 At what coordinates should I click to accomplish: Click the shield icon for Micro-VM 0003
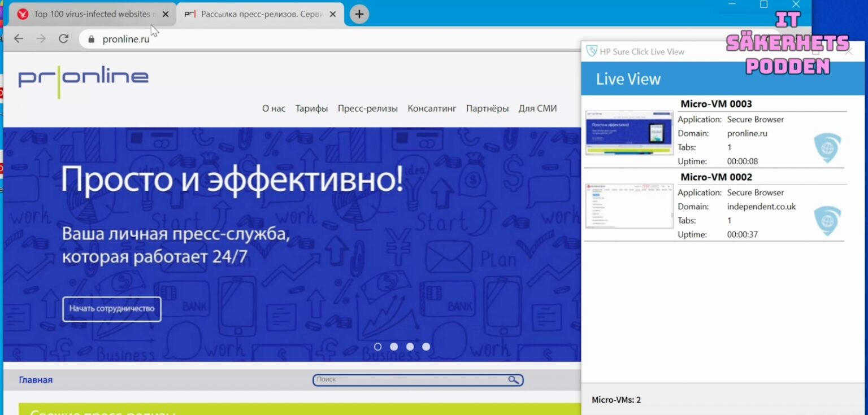pos(827,148)
